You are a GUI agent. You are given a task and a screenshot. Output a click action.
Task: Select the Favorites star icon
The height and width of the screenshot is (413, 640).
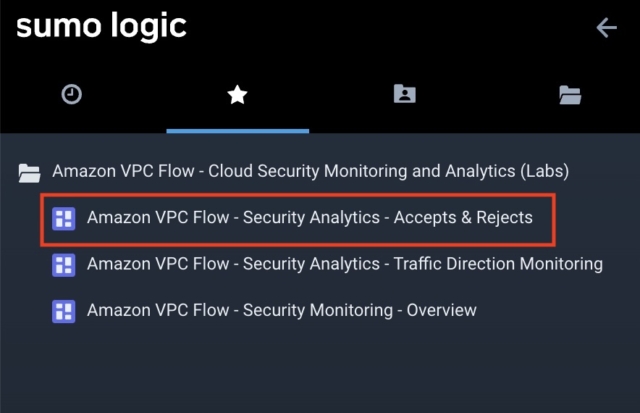(237, 95)
